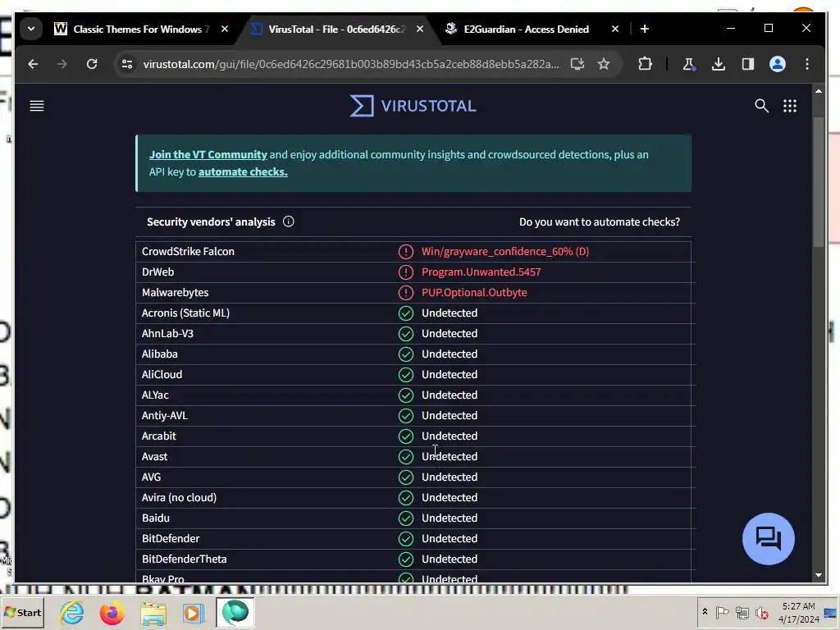This screenshot has height=630, width=840.
Task: Click Do you want to automate checks?
Action: pyautogui.click(x=600, y=221)
